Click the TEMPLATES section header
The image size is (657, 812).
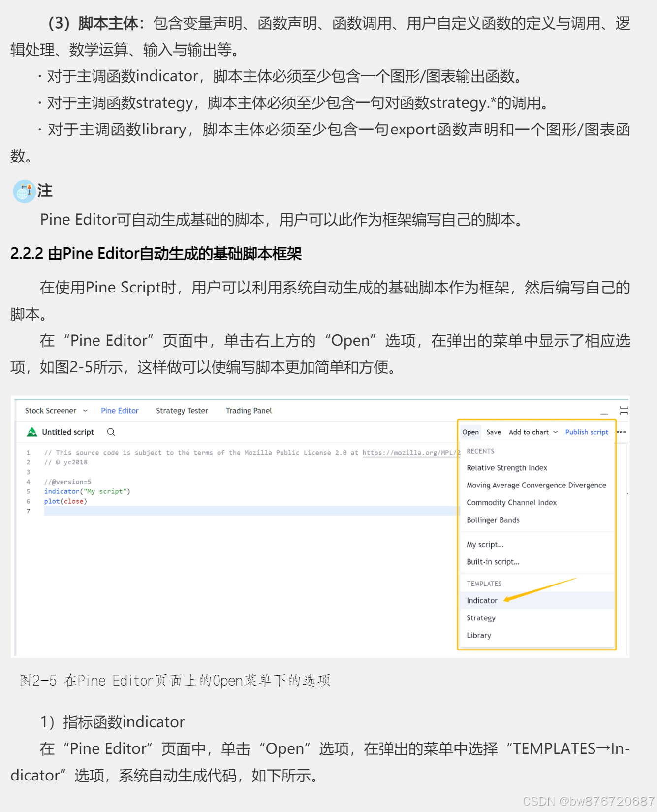coord(484,584)
